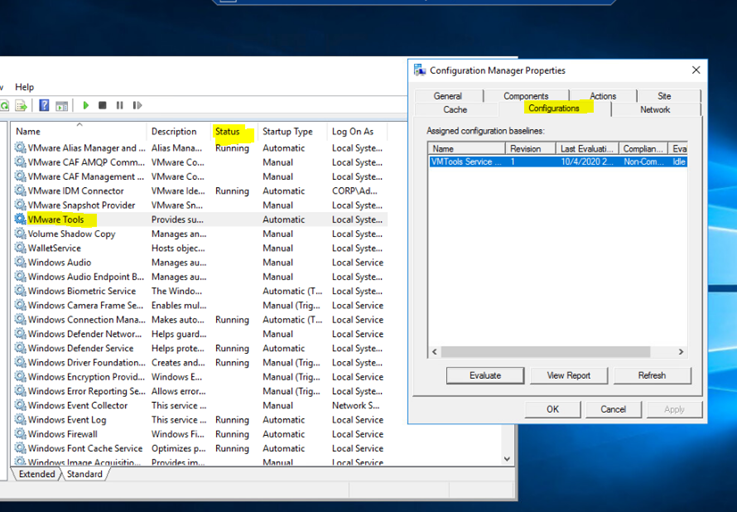Switch to the Network tab
737x512 pixels.
(655, 110)
